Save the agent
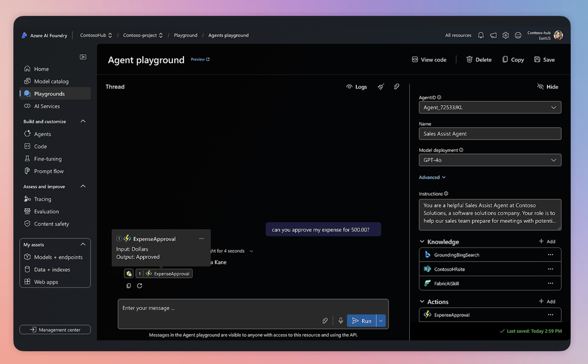The height and width of the screenshot is (364, 588). tap(544, 59)
